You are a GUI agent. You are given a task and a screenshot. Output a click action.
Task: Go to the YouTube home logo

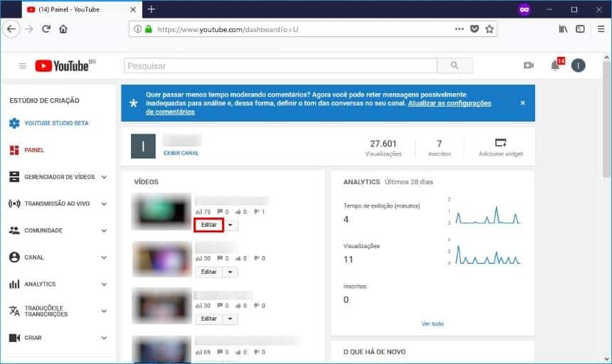(65, 66)
